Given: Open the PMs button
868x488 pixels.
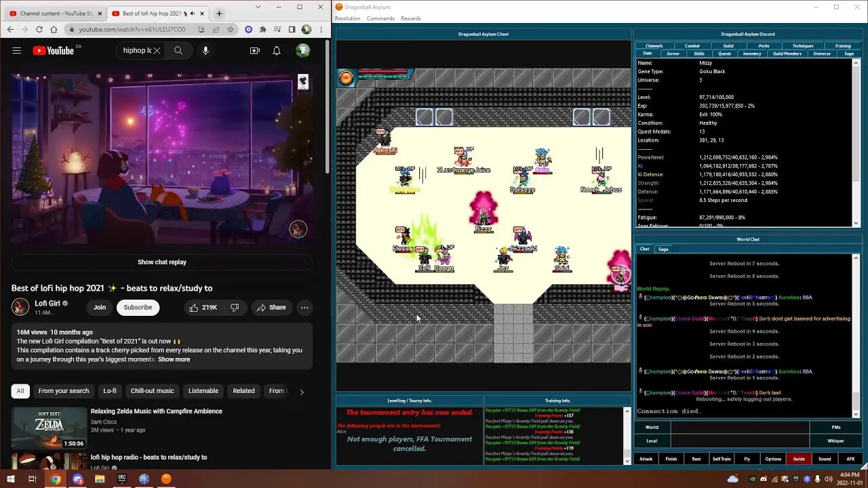Looking at the screenshot, I should click(836, 428).
